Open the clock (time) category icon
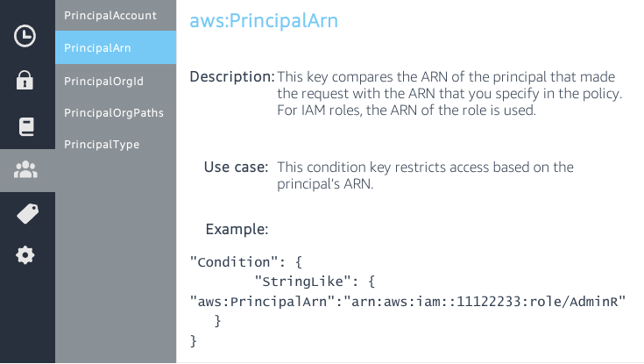The image size is (644, 364). [x=25, y=36]
